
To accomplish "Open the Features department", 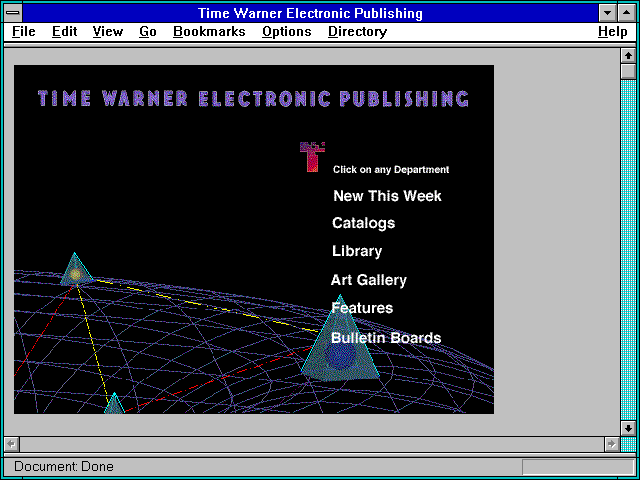I will (x=362, y=308).
